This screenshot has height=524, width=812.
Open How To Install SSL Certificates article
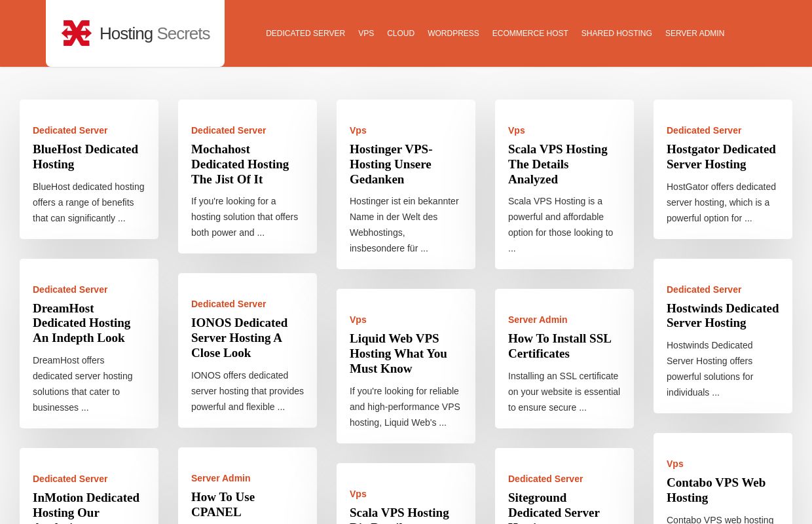[560, 346]
